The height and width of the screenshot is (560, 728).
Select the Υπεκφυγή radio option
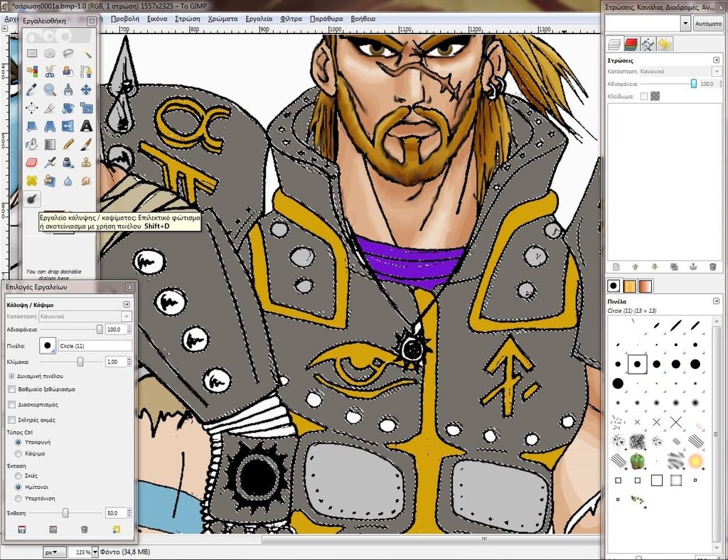[x=18, y=442]
